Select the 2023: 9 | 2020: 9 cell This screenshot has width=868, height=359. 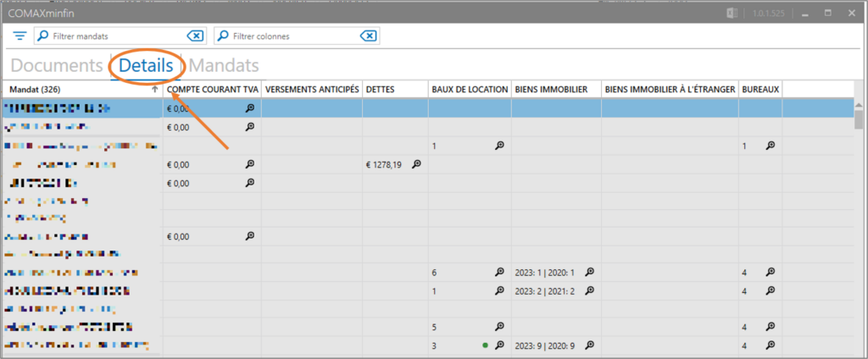(x=556, y=345)
